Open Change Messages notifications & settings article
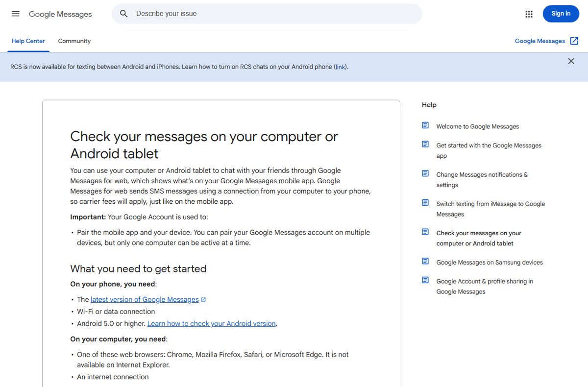 click(482, 180)
